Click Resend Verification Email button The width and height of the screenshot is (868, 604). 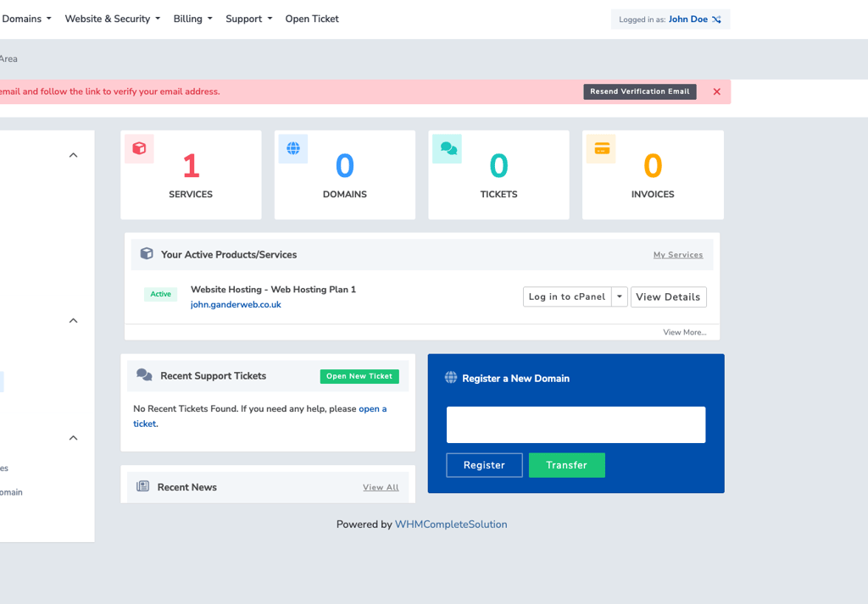(640, 91)
